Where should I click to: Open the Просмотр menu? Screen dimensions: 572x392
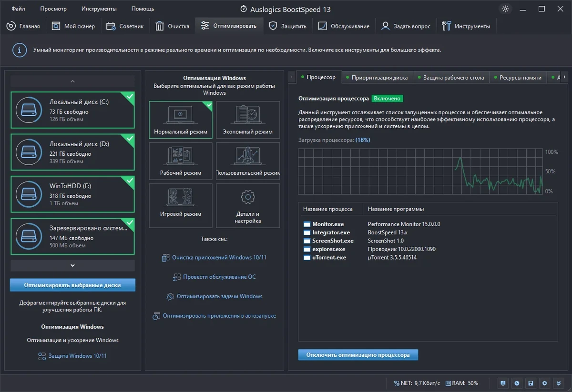(53, 9)
